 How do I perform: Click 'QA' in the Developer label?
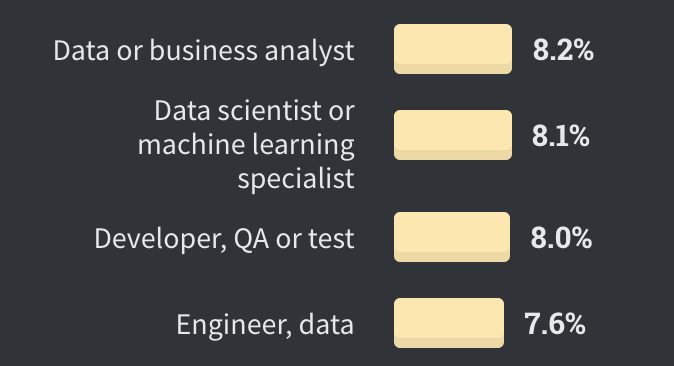coord(251,239)
